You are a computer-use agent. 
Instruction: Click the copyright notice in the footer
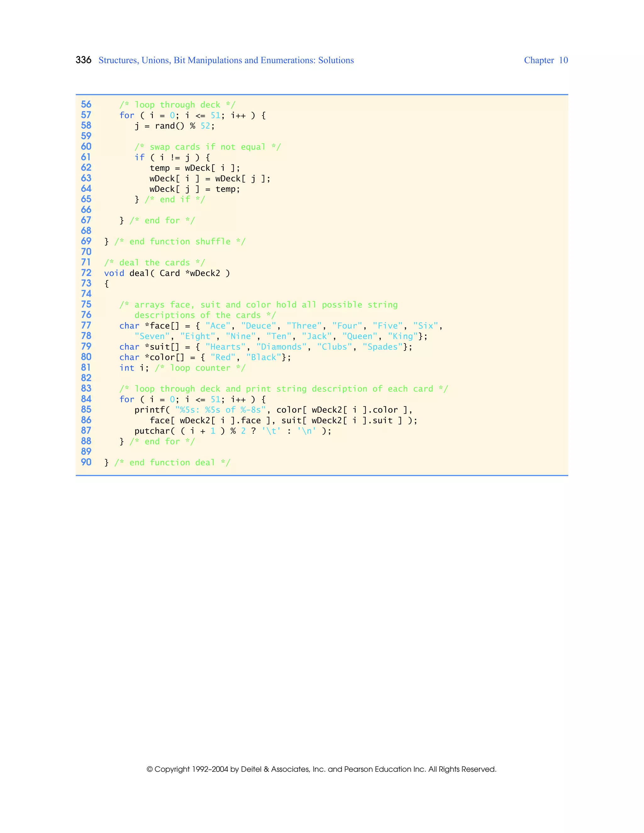click(x=321, y=769)
